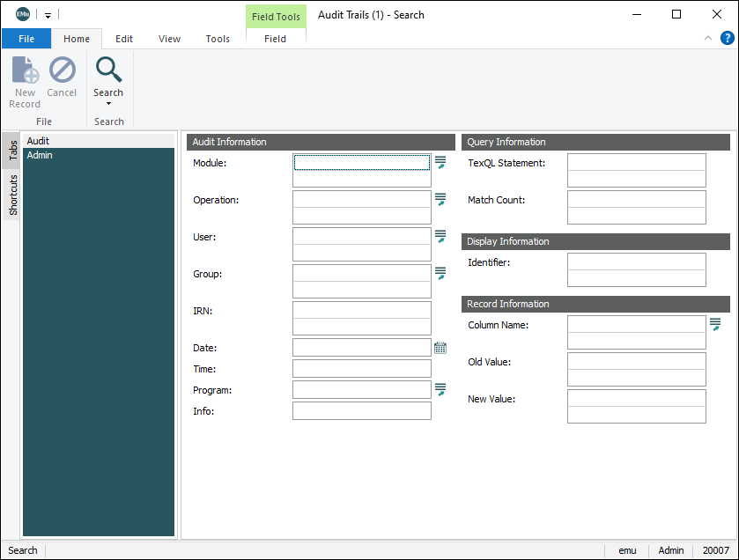Viewport: 739px width, 560px height.
Task: Click into the Info text field
Action: (x=361, y=411)
